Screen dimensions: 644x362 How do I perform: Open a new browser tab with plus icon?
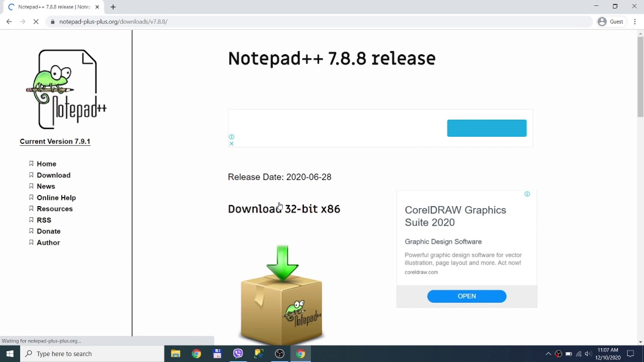[113, 7]
